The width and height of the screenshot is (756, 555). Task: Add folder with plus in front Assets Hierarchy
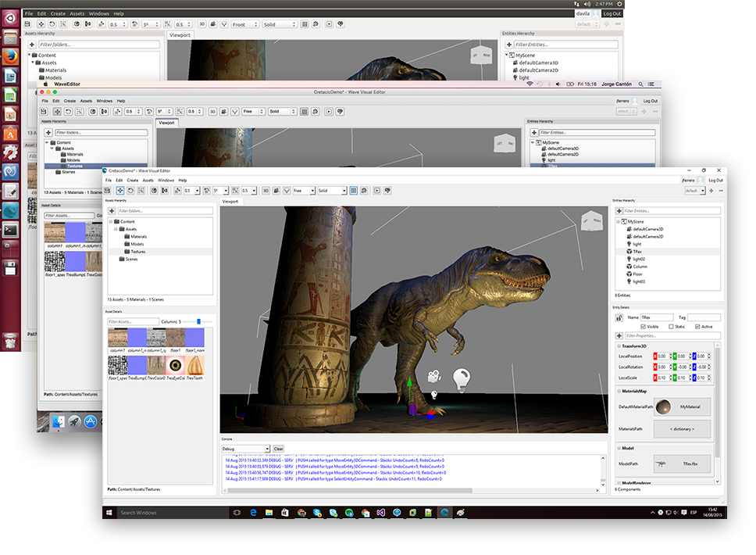[x=112, y=211]
